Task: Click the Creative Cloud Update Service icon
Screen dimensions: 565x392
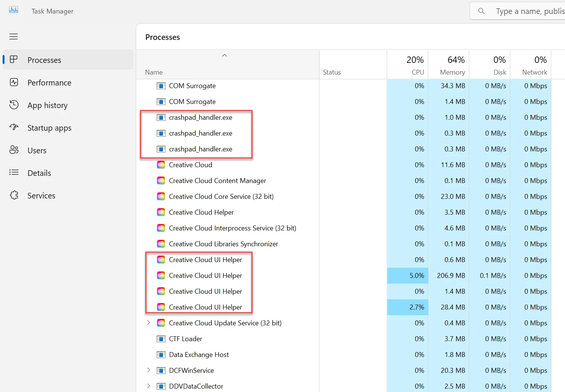Action: [x=161, y=323]
